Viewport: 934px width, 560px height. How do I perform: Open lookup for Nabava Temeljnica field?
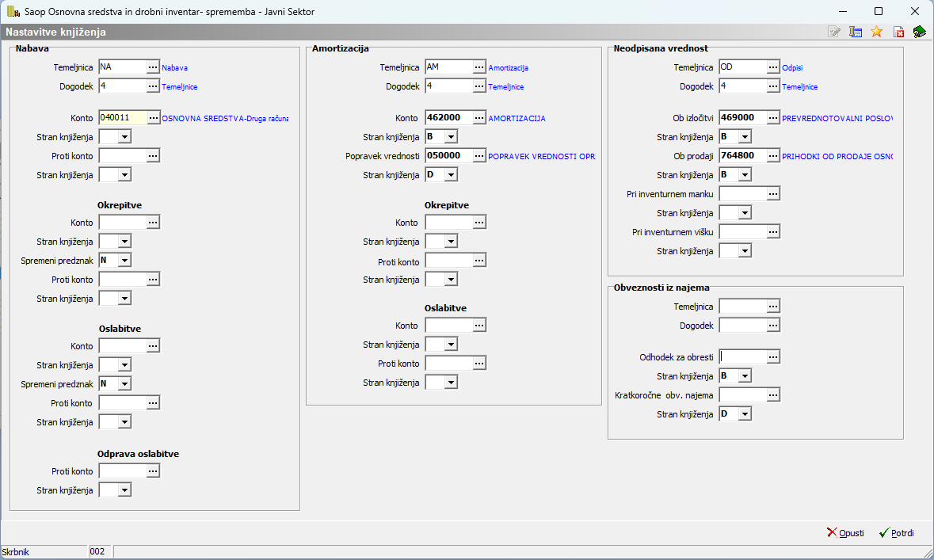click(153, 67)
